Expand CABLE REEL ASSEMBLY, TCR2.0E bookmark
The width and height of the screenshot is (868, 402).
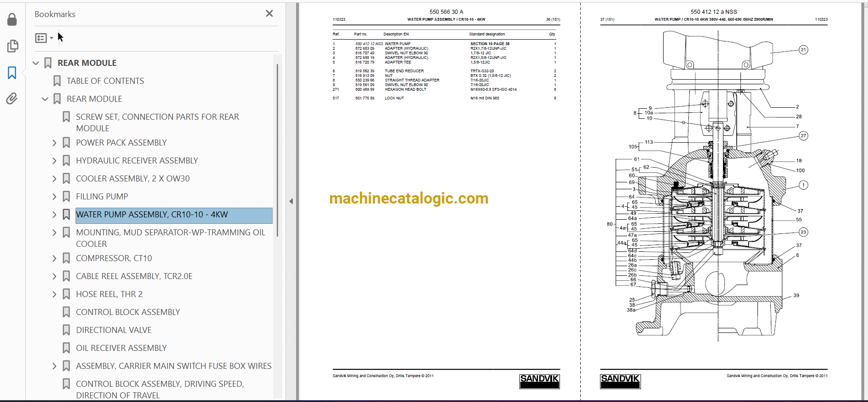(54, 276)
